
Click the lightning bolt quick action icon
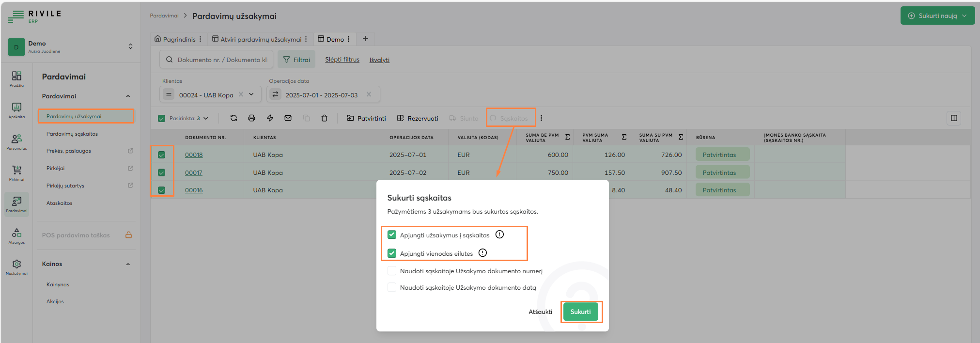(270, 118)
